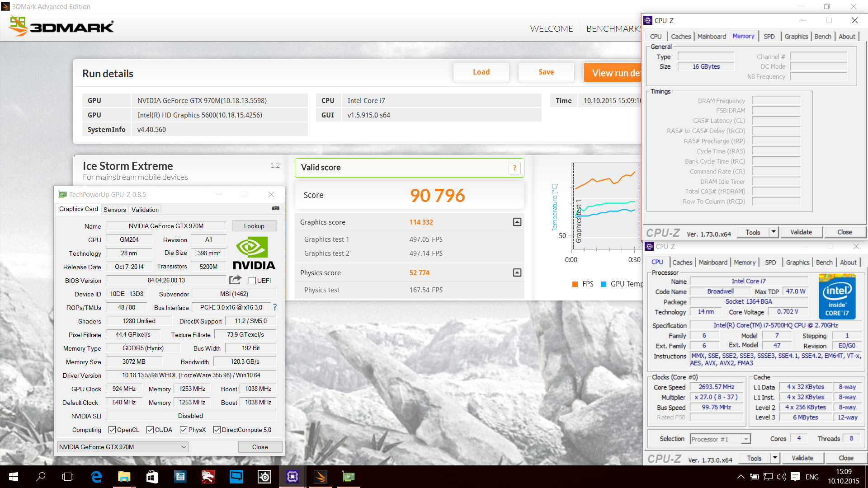Image resolution: width=868 pixels, height=488 pixels.
Task: Open File Explorer from taskbar
Action: (x=124, y=477)
